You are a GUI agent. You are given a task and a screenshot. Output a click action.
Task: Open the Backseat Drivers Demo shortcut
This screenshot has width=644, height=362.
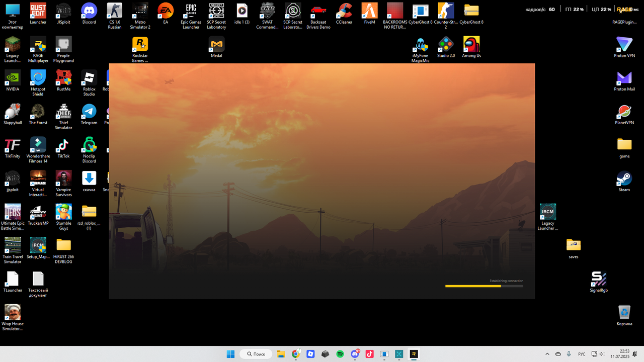(318, 16)
